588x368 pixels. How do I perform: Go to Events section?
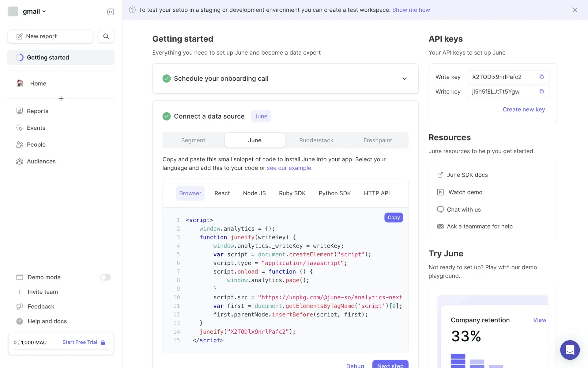(36, 128)
